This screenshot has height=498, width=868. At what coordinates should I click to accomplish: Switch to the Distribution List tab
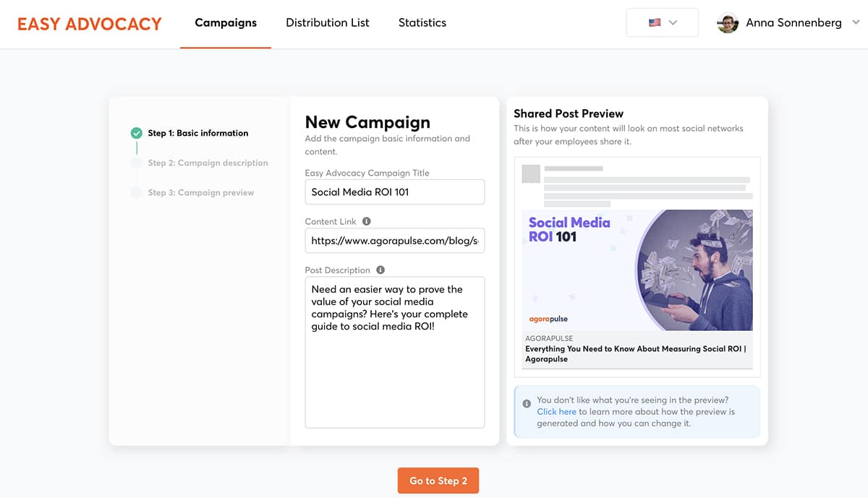[327, 23]
